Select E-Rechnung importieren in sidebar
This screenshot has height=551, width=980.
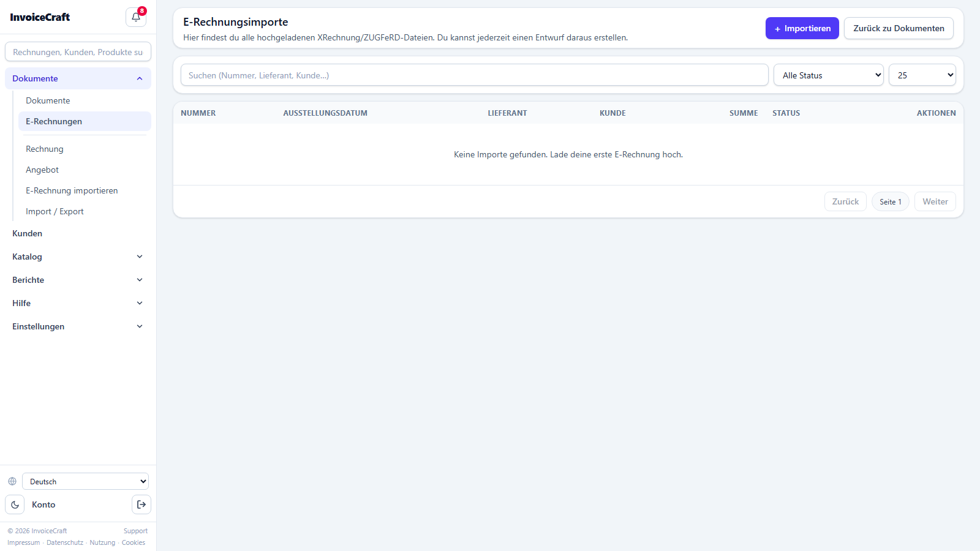coord(72,190)
